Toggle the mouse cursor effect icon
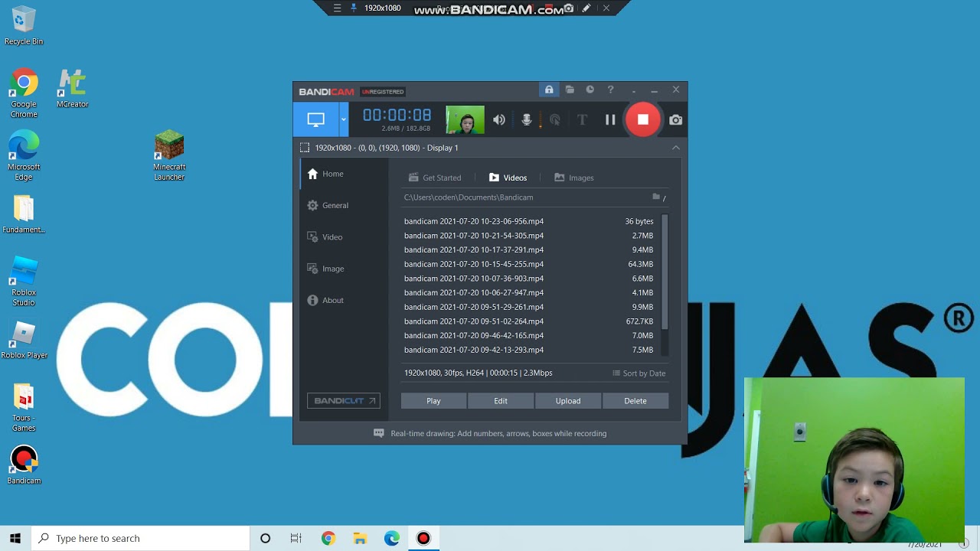980x551 pixels. (555, 119)
